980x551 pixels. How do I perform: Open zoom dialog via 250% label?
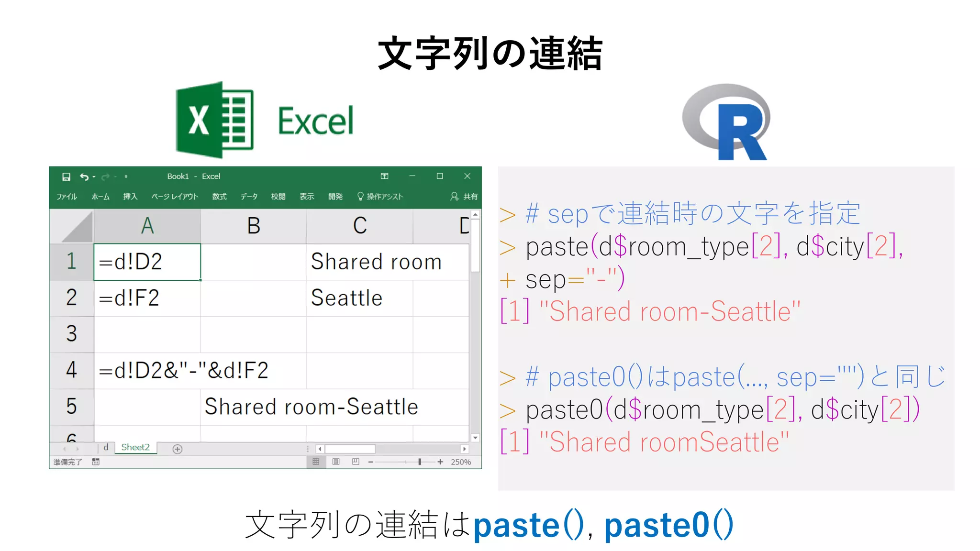(x=461, y=462)
